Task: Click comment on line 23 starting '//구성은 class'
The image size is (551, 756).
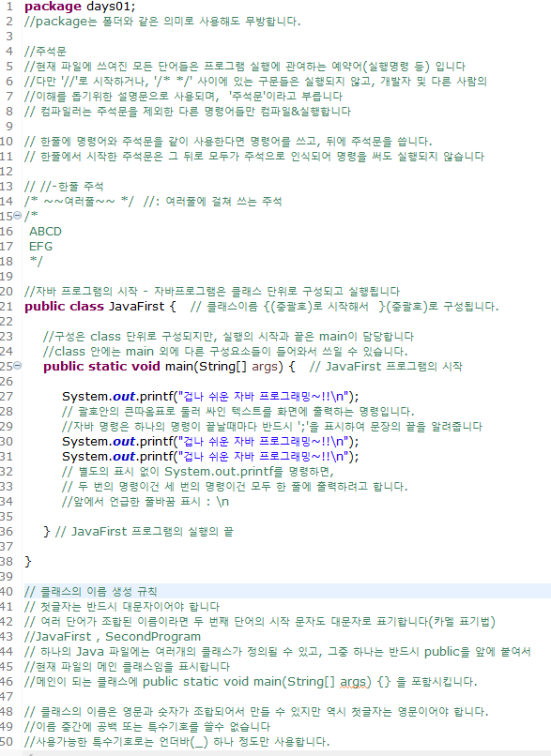Action: pyautogui.click(x=228, y=336)
